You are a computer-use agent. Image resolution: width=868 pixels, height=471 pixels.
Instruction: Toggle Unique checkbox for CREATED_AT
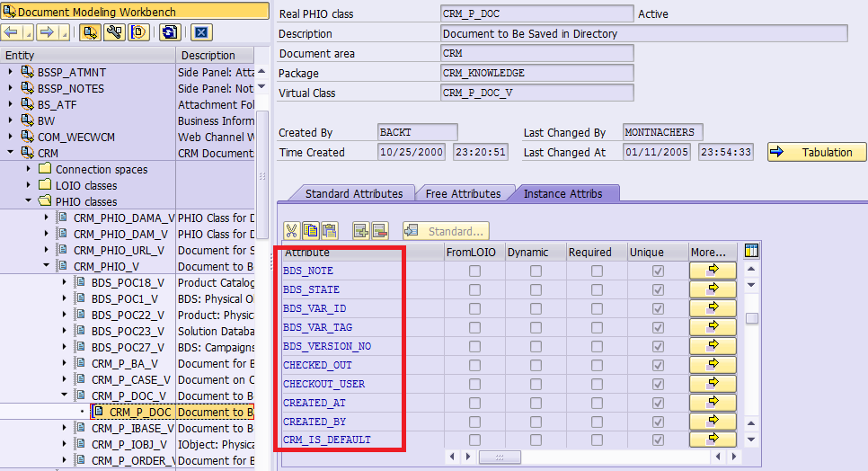click(659, 403)
